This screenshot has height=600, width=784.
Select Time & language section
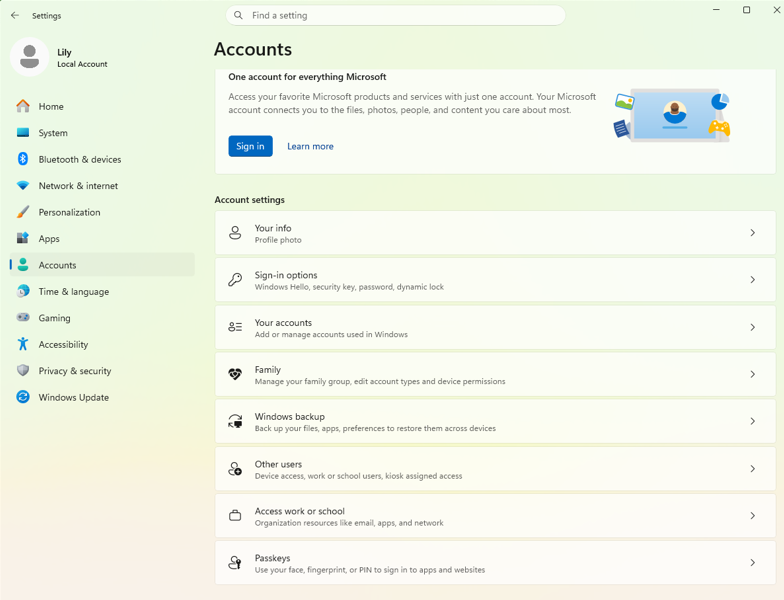point(102,291)
